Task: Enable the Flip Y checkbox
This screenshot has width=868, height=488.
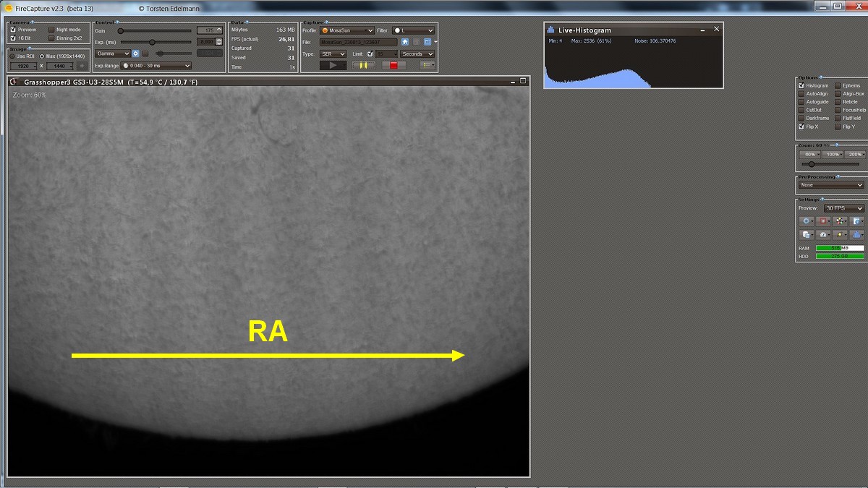Action: (838, 127)
